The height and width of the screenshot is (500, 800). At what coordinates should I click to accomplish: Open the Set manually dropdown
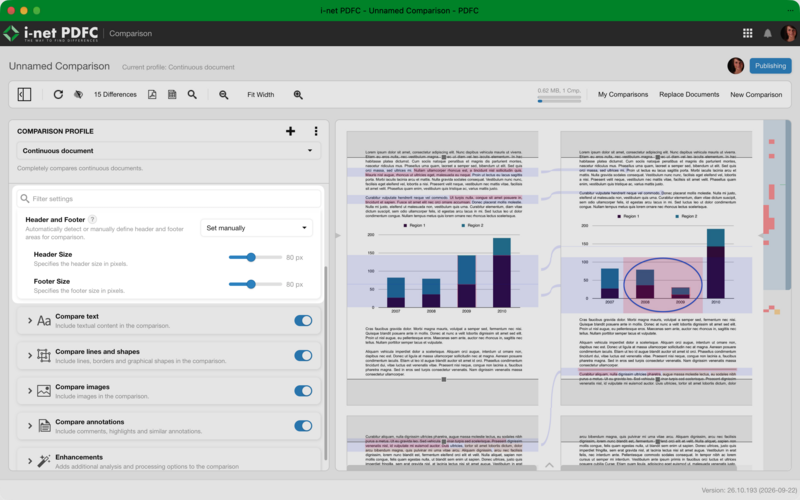pos(256,228)
